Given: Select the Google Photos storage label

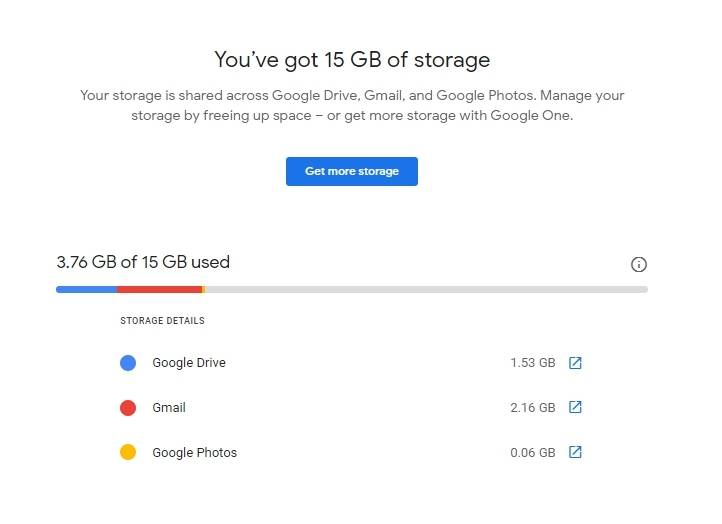Looking at the screenshot, I should click(194, 453).
